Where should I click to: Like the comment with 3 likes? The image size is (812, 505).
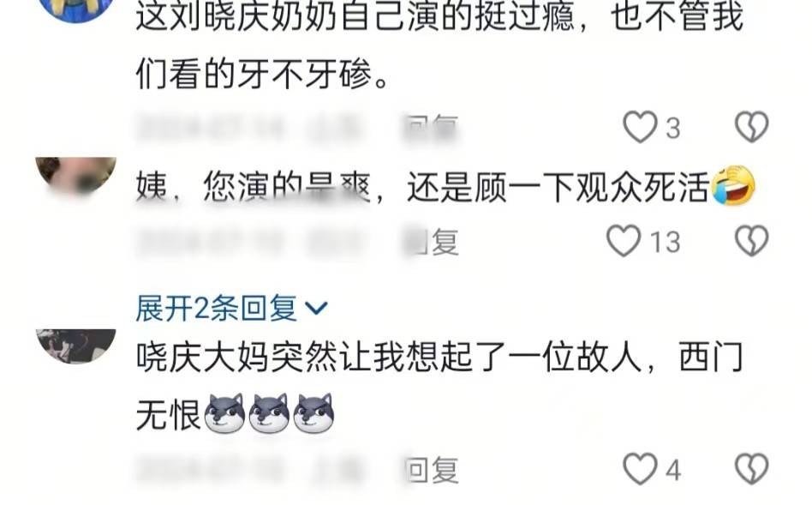(640, 127)
